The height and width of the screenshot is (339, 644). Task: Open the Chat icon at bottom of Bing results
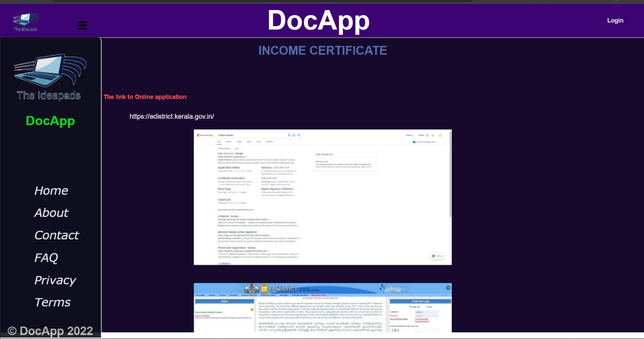(x=437, y=256)
